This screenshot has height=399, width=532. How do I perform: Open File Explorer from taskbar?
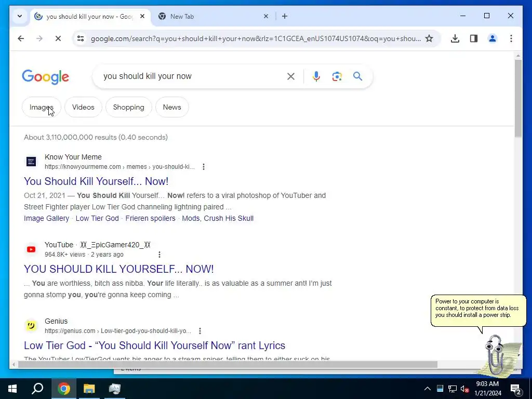[89, 389]
